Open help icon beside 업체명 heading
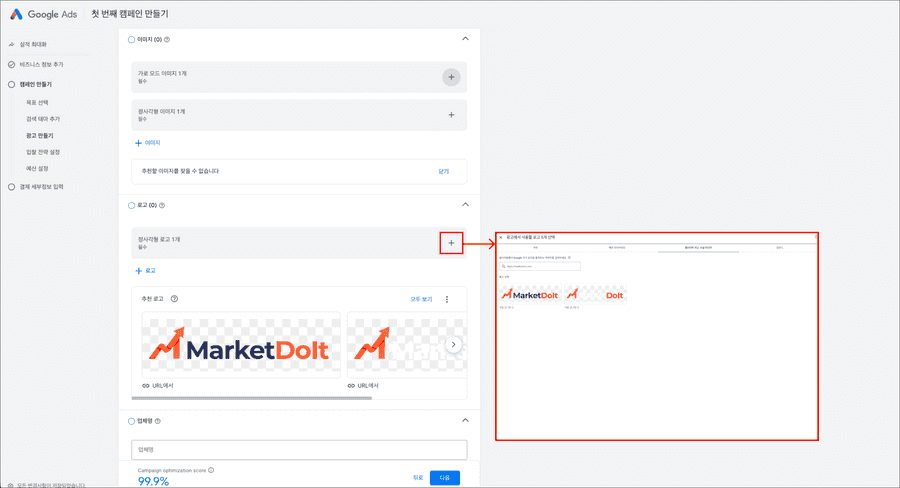The image size is (900, 488). 158,421
